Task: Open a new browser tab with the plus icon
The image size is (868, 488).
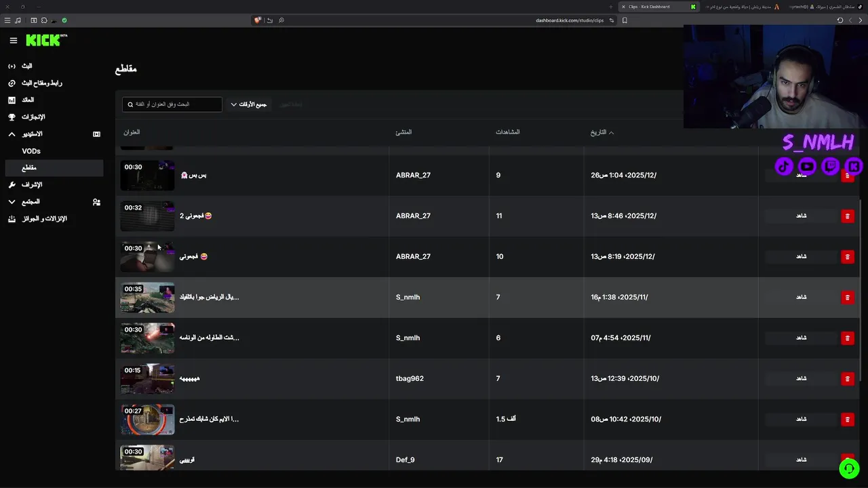Action: (x=611, y=7)
